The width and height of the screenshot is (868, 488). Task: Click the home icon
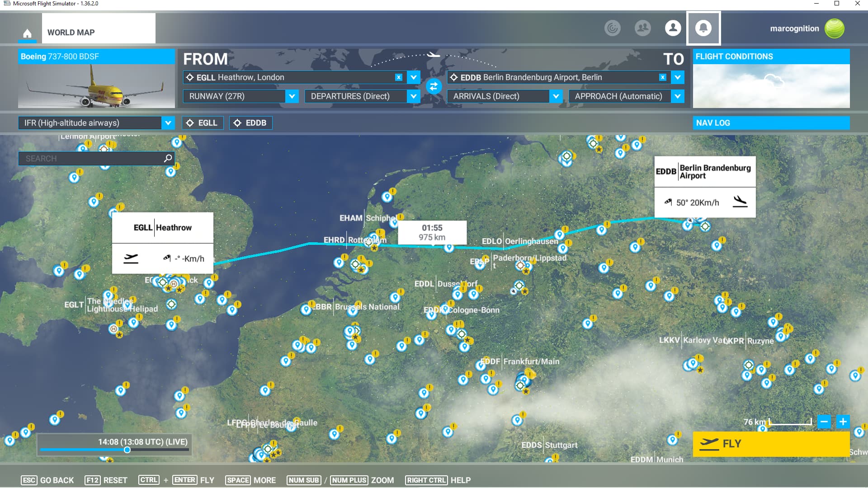tap(27, 33)
